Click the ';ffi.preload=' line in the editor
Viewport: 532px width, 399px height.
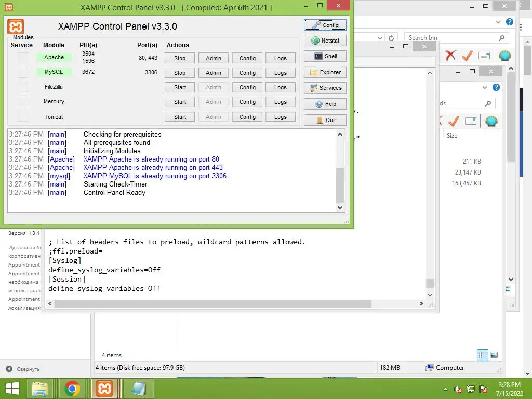(75, 251)
